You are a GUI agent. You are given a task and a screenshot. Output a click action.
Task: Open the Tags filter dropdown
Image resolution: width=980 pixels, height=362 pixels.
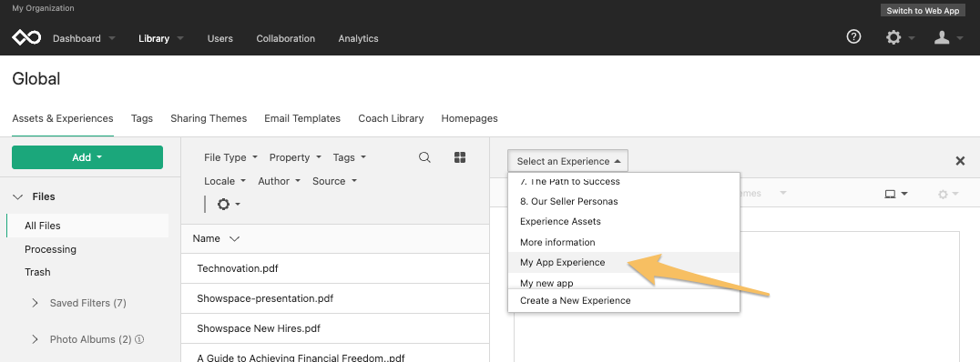[350, 157]
